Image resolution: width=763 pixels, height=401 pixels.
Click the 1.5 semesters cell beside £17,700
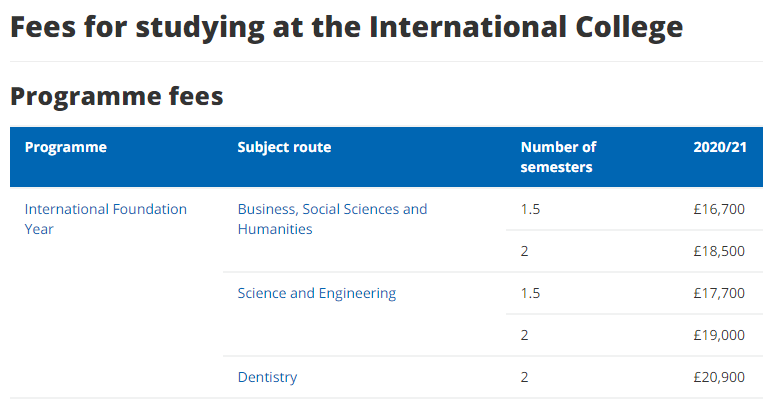[x=530, y=293]
